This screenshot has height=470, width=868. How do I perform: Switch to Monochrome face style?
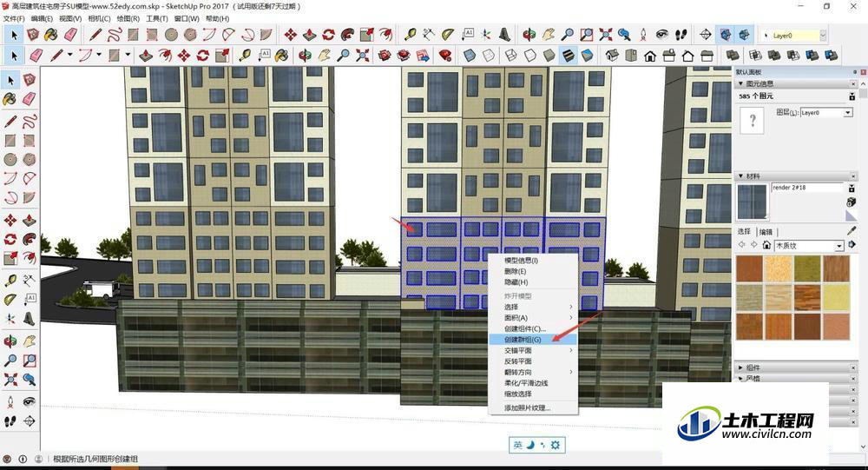[x=588, y=56]
